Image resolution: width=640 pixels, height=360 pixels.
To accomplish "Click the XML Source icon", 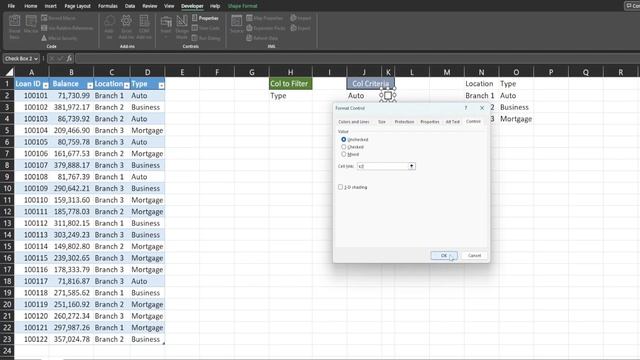I will [236, 21].
